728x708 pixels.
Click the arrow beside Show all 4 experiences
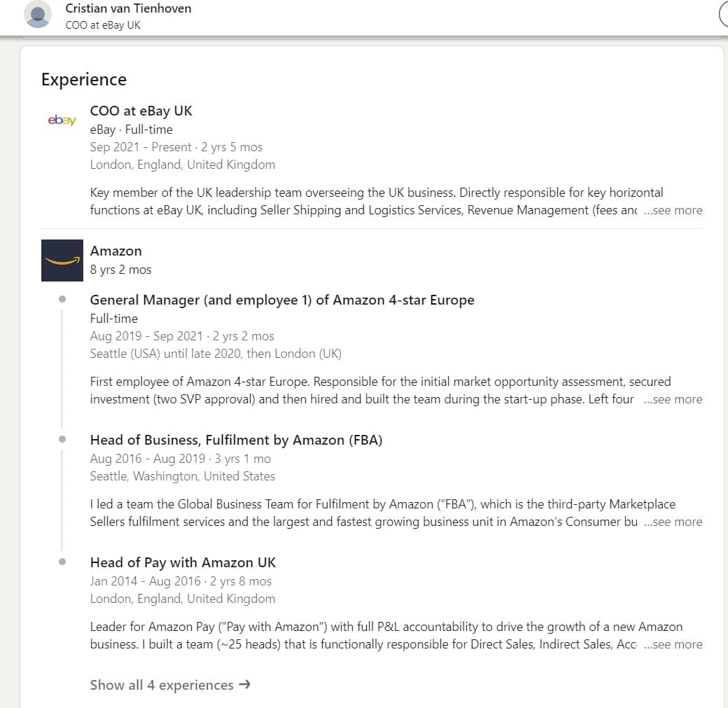[244, 685]
